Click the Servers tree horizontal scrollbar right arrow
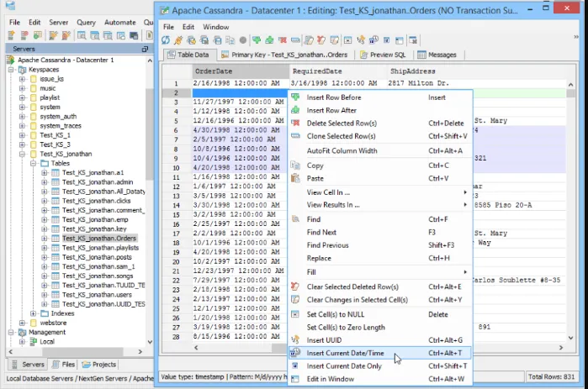The width and height of the screenshot is (588, 389). [x=140, y=352]
